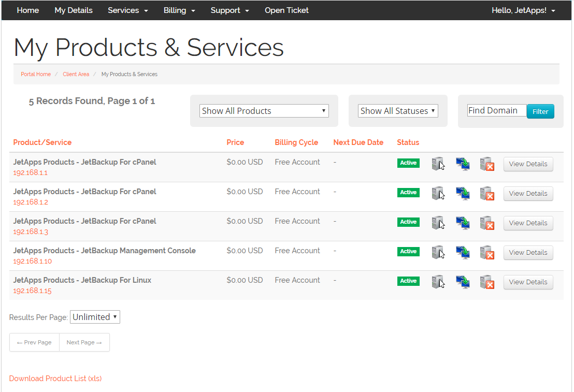The image size is (574, 392).
Task: Open My Details page
Action: pos(74,10)
